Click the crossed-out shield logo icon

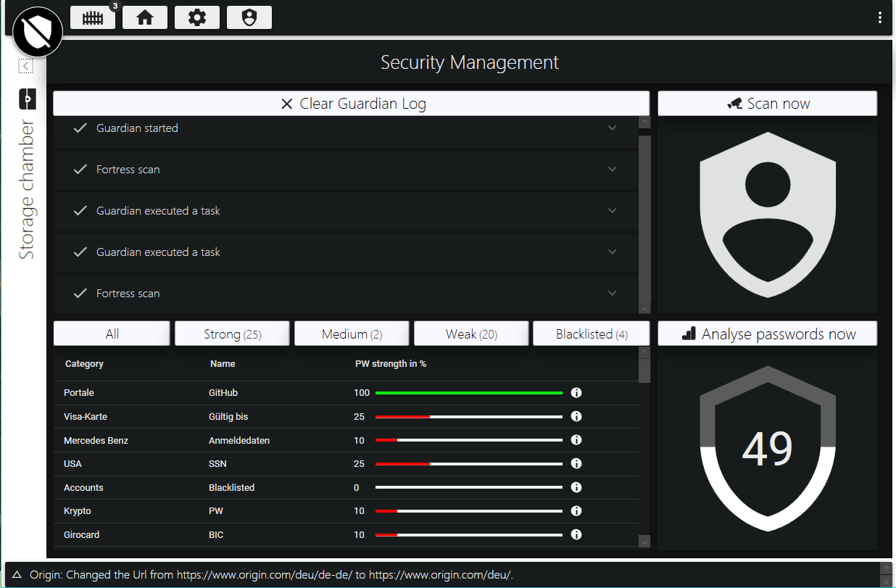click(38, 33)
